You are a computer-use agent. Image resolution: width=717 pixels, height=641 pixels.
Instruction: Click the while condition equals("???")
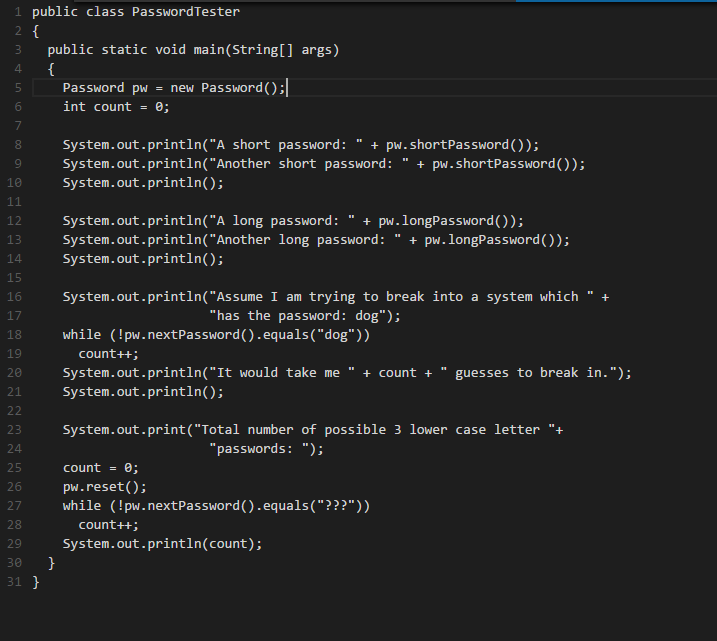tap(313, 506)
